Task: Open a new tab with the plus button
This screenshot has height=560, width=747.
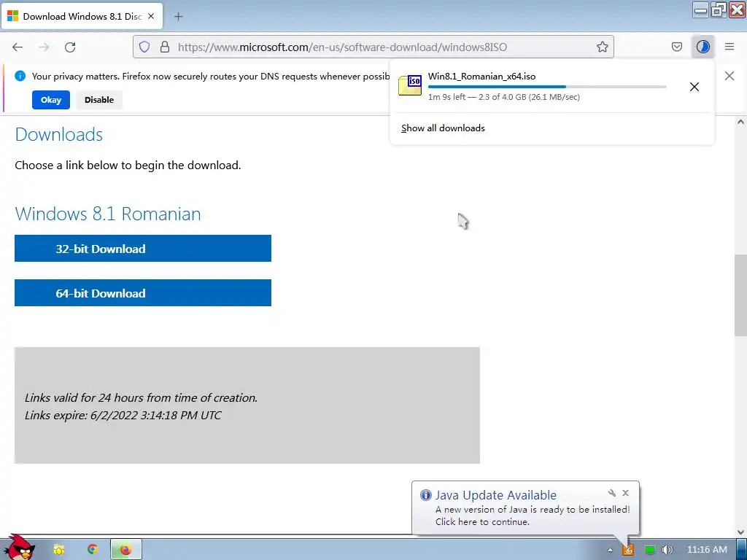Action: coord(178,17)
